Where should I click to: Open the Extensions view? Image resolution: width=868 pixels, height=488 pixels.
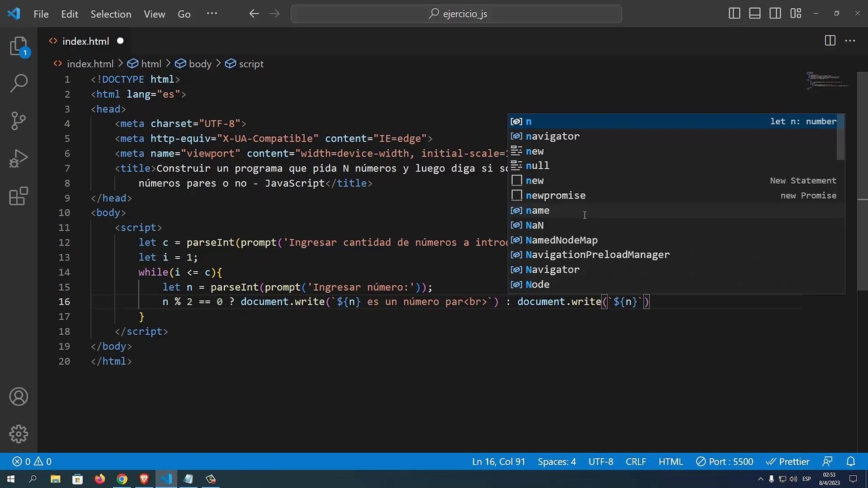point(19,197)
